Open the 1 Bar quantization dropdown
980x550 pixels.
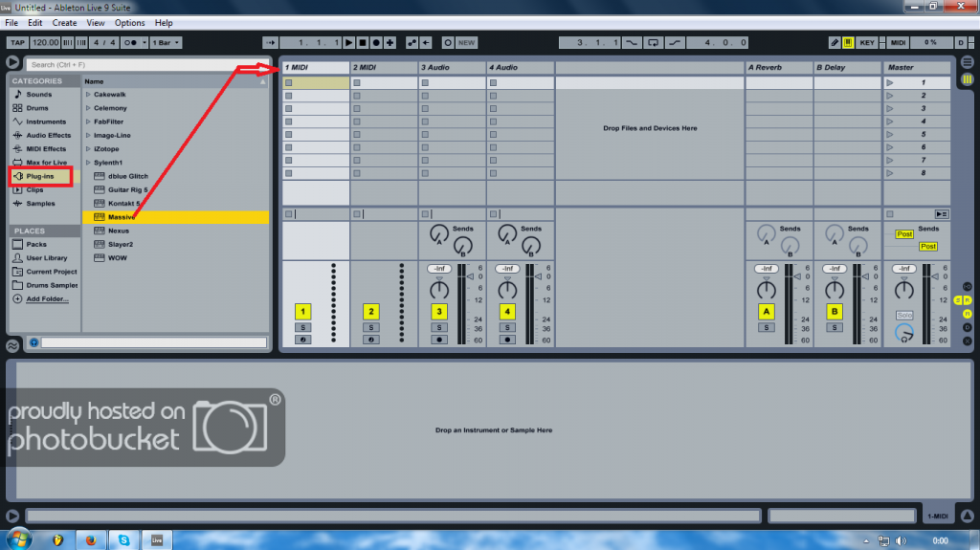coord(166,42)
